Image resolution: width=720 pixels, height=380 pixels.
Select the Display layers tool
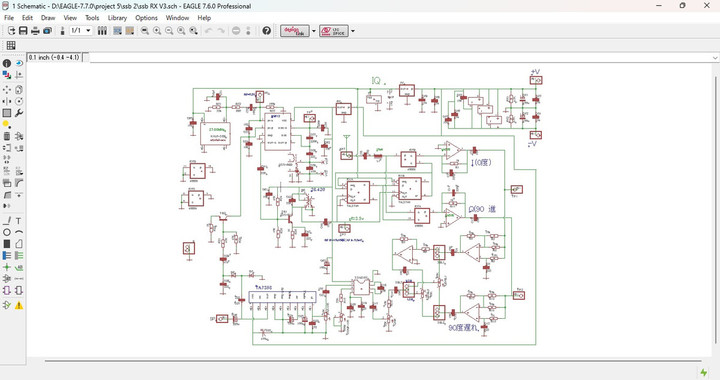pyautogui.click(x=6, y=75)
